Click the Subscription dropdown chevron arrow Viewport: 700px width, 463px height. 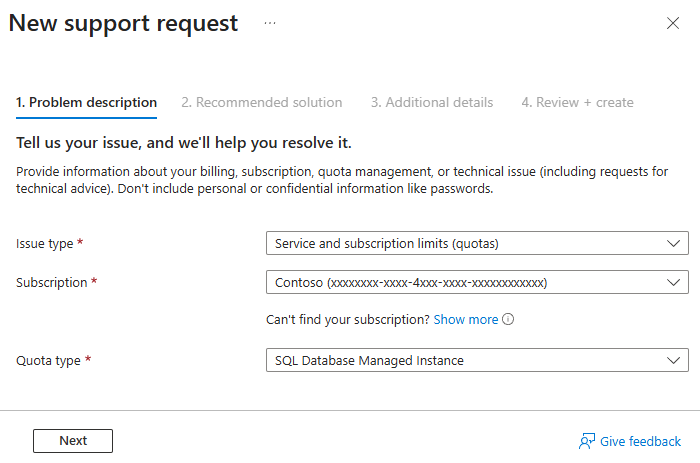point(671,283)
